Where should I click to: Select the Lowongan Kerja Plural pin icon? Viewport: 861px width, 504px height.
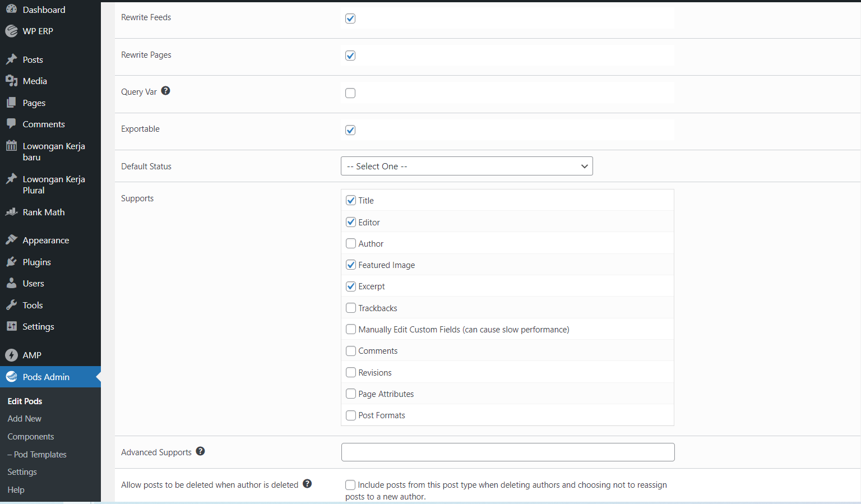(x=11, y=179)
